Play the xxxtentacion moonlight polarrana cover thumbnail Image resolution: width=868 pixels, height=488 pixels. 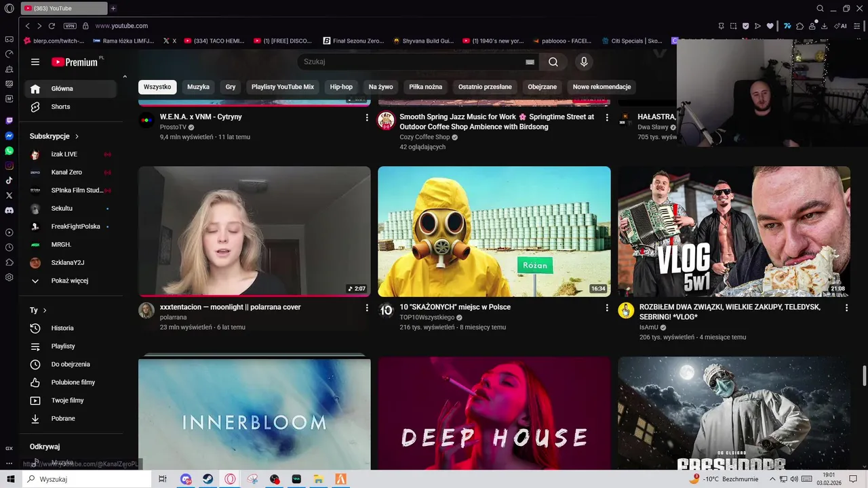[254, 231]
